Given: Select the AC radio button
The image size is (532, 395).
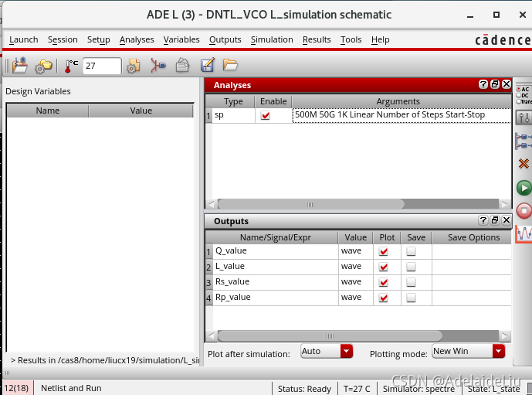Looking at the screenshot, I should click(519, 89).
